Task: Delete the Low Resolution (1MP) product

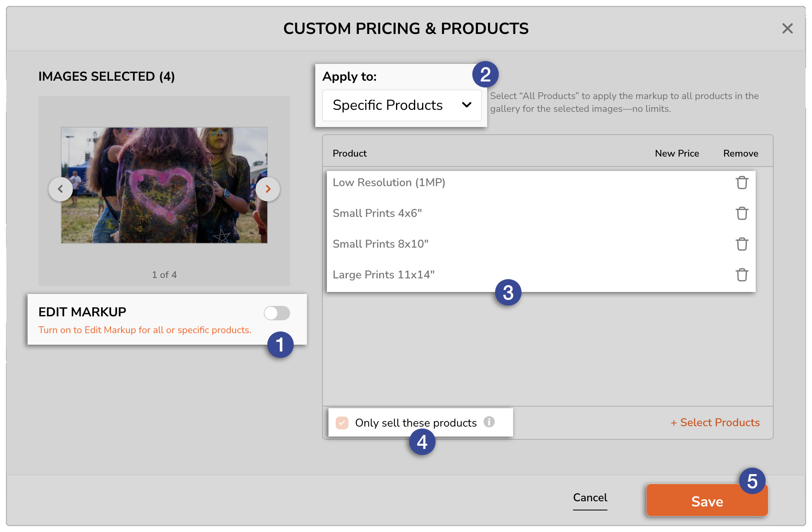Action: (742, 183)
